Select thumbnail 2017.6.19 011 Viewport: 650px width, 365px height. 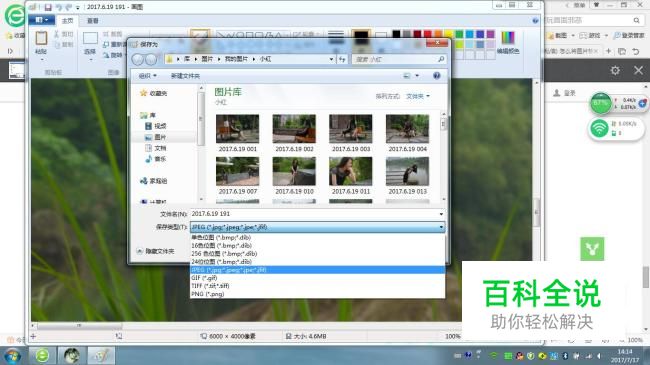[351, 176]
